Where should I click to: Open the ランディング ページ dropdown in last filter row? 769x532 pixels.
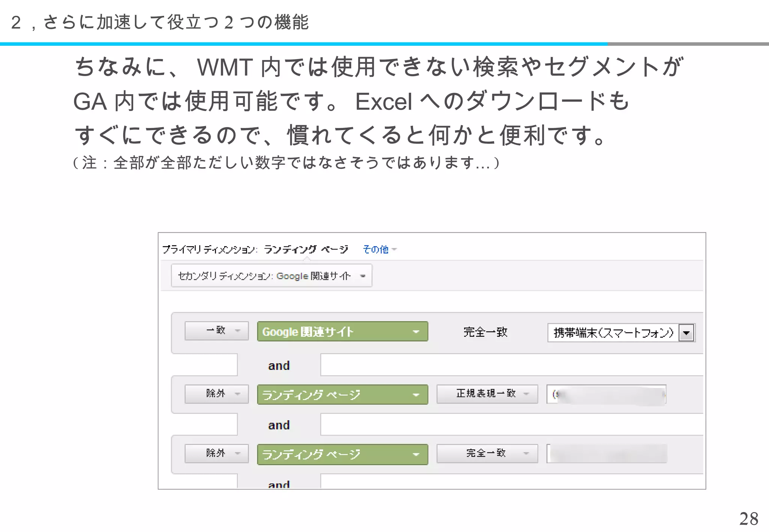click(x=342, y=454)
